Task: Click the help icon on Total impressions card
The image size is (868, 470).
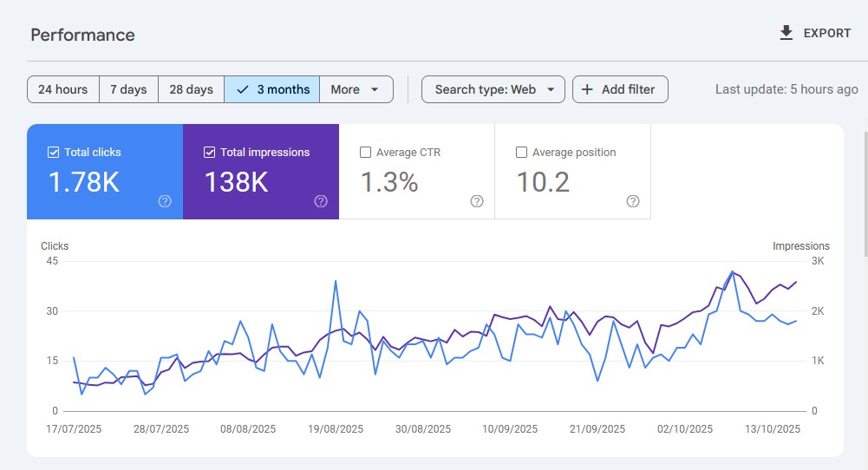Action: coord(321,201)
